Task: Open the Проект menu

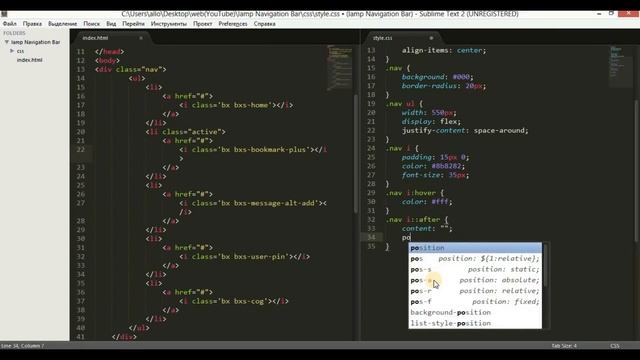Action: click(x=202, y=24)
